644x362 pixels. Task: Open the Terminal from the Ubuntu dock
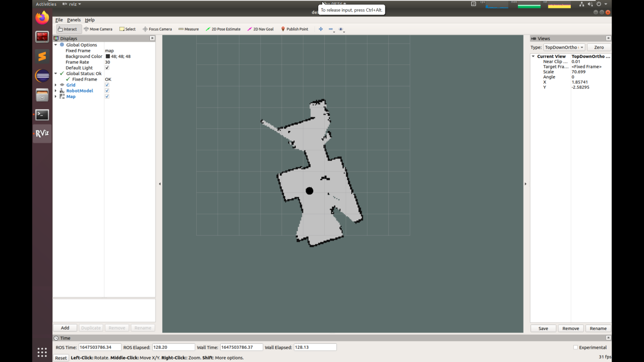pos(42,115)
